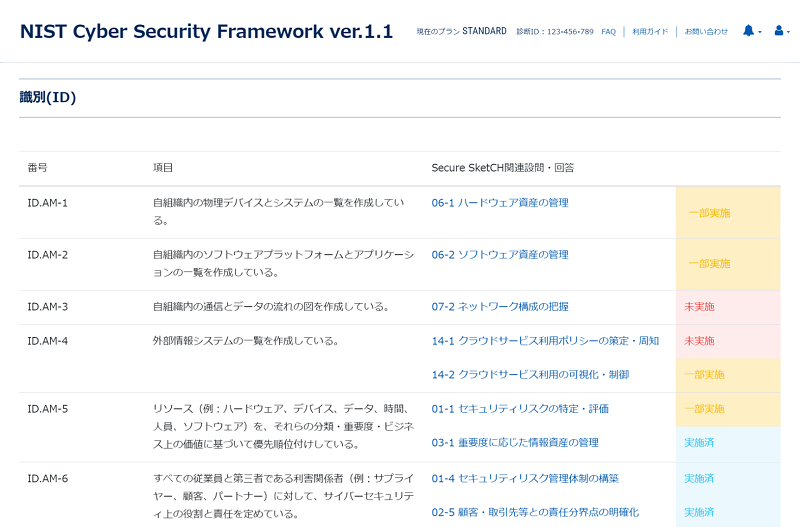Open the お問い合わせ link
This screenshot has width=800, height=527.
click(706, 32)
